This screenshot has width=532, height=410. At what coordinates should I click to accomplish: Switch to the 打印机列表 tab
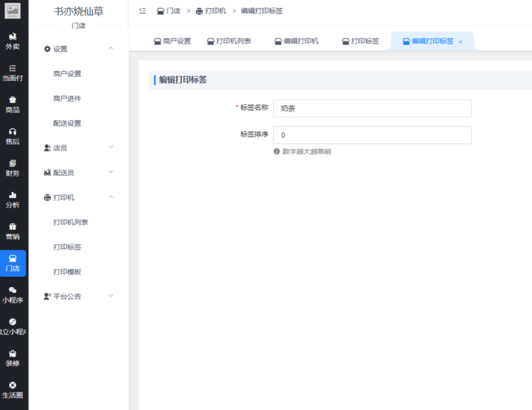229,42
